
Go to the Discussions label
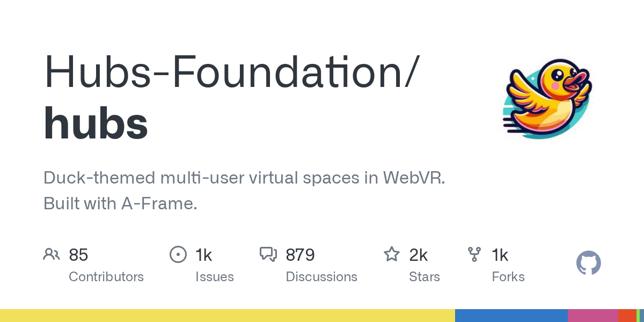pos(321,277)
